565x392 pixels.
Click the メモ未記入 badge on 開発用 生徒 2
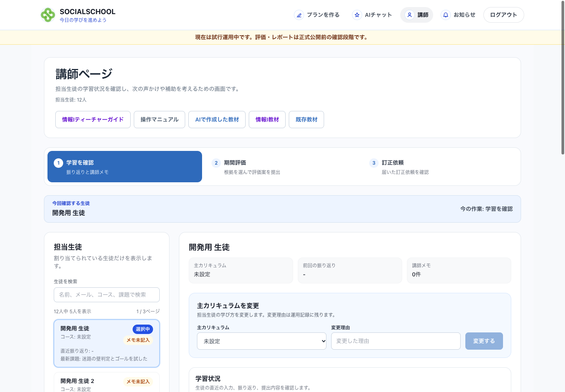138,382
